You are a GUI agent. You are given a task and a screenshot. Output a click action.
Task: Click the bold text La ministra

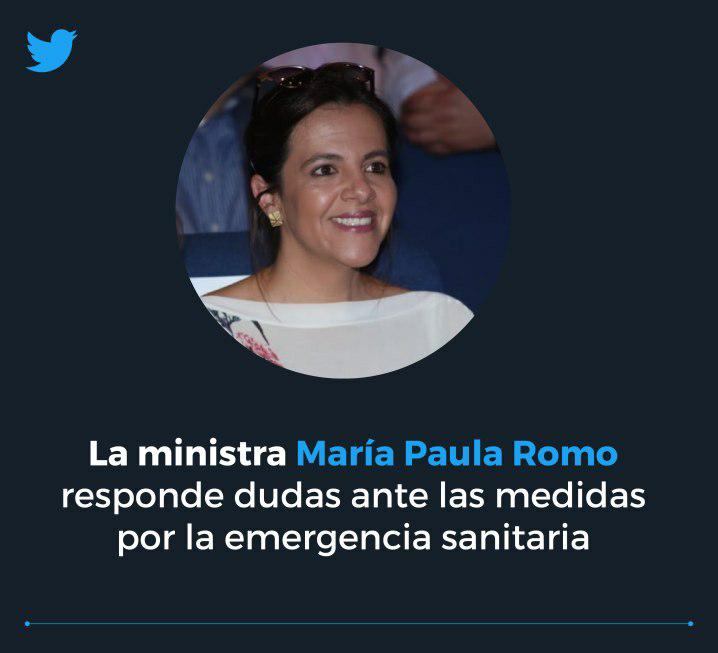tap(188, 454)
